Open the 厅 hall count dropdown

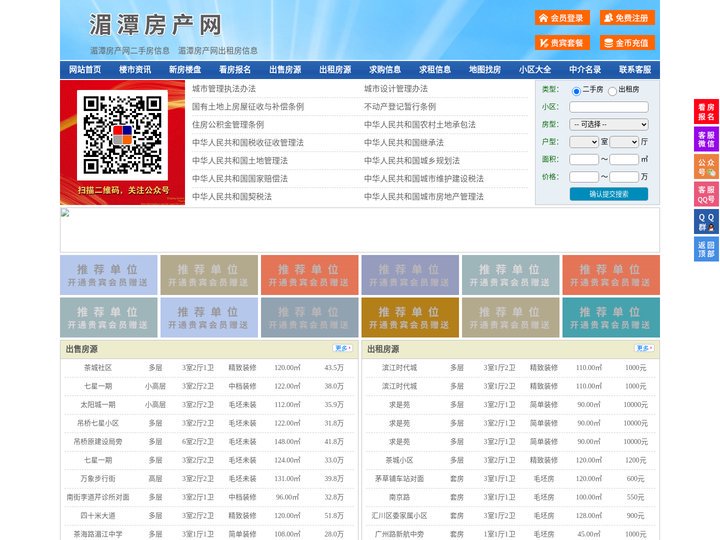coord(624,142)
